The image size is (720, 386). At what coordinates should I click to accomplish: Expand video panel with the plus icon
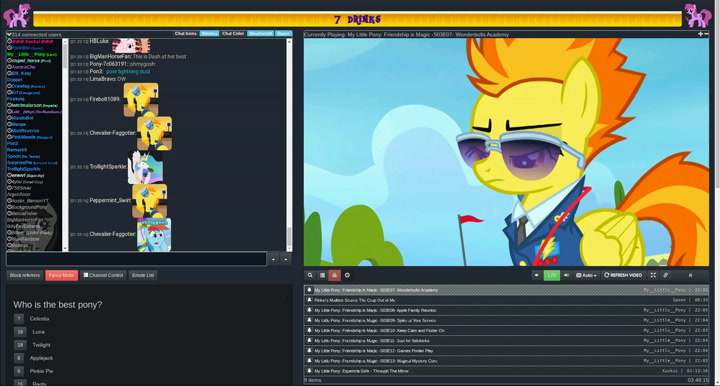point(700,34)
